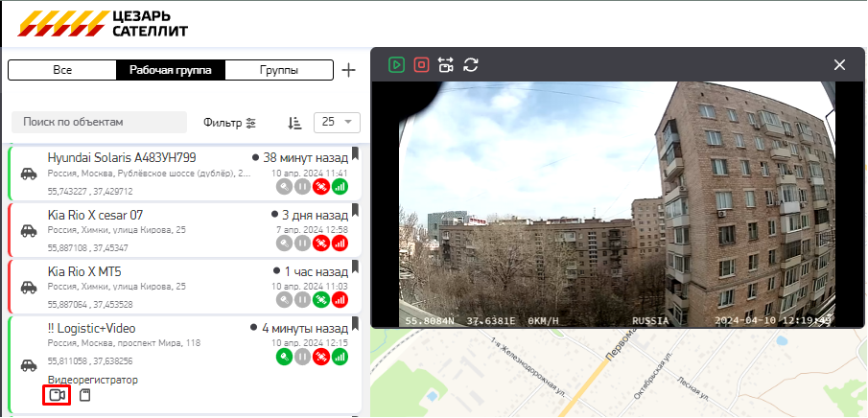Click the green signal icon for Hyundai Solaris
The image size is (868, 418).
[340, 187]
